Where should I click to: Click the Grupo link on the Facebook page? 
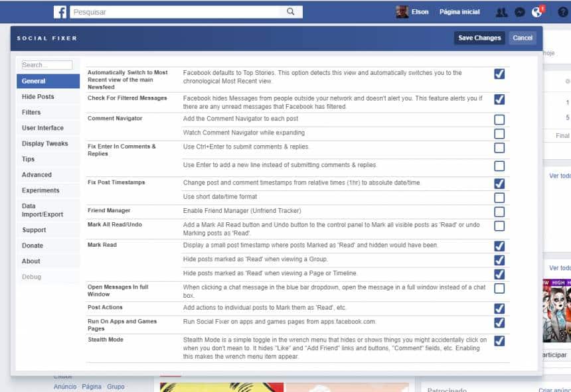coord(116,387)
